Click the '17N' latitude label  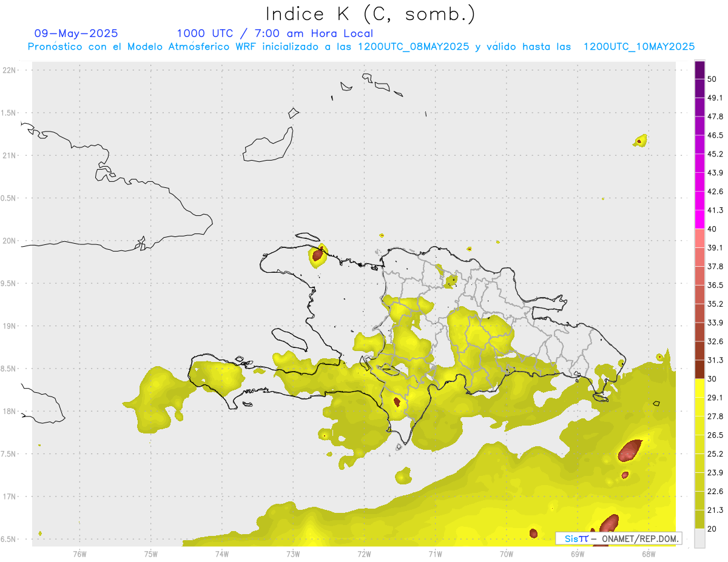click(9, 497)
